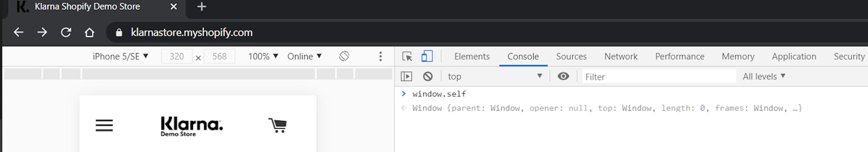Open the Online throttling dropdown
Screen dimensions: 868x152
[x=304, y=56]
